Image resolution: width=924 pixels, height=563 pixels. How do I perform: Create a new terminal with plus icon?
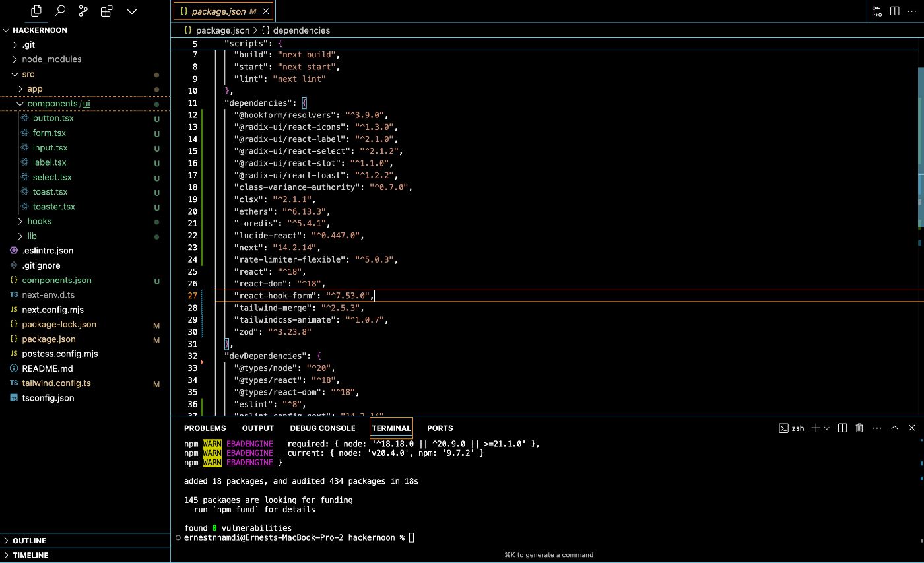[816, 428]
